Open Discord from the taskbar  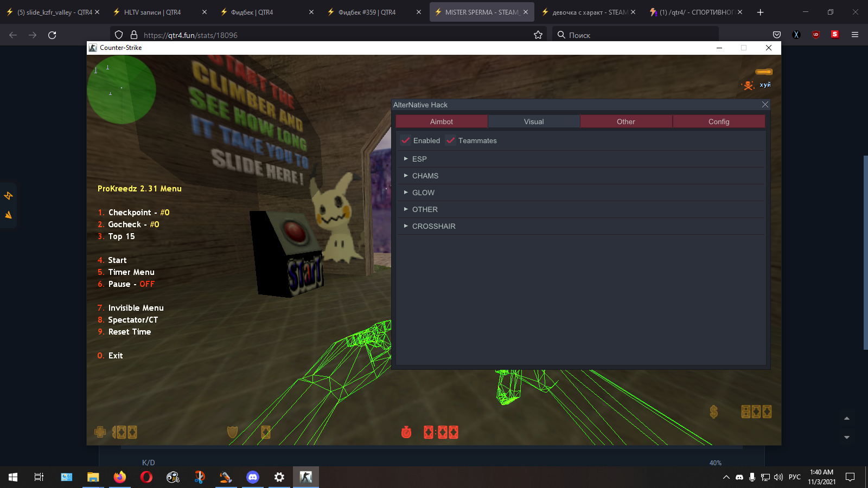pyautogui.click(x=253, y=477)
